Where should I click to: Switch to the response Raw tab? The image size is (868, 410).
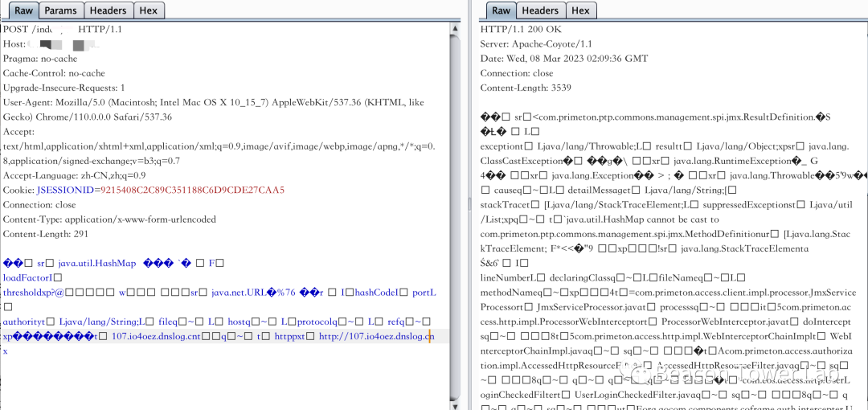click(501, 10)
